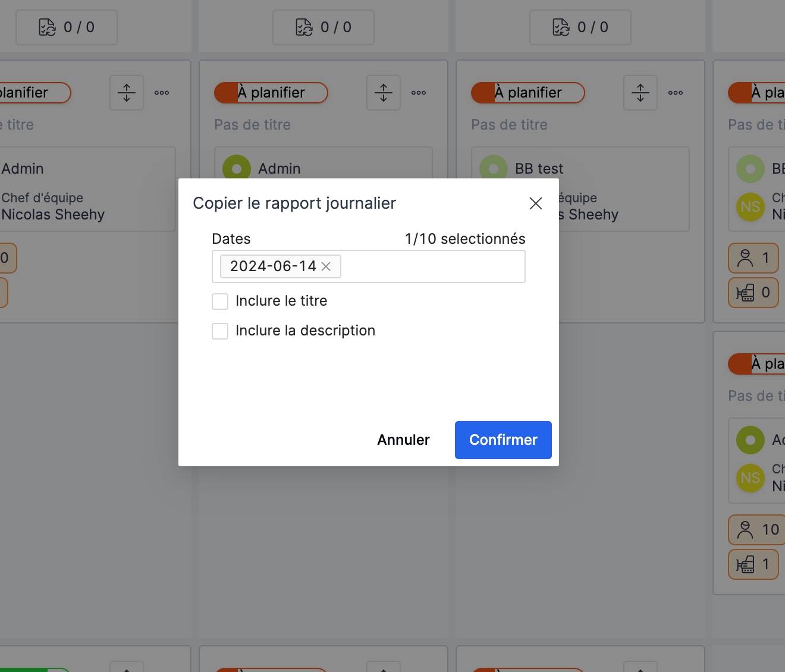This screenshot has width=785, height=672.
Task: Open three-dot menu on leftmost card
Action: tap(161, 93)
